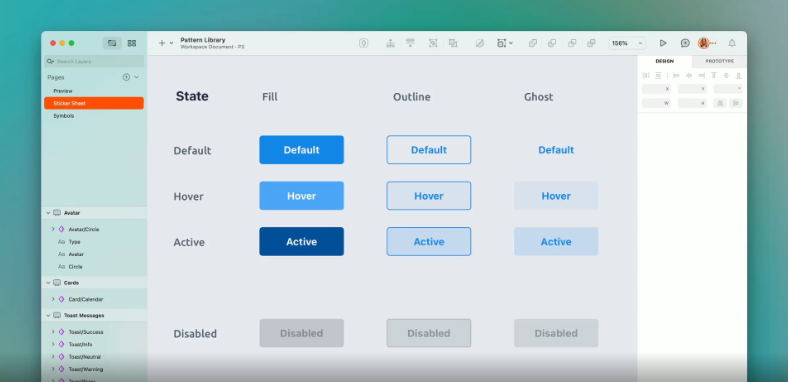
Task: Click the Scale tool toolbar icon
Action: click(501, 43)
